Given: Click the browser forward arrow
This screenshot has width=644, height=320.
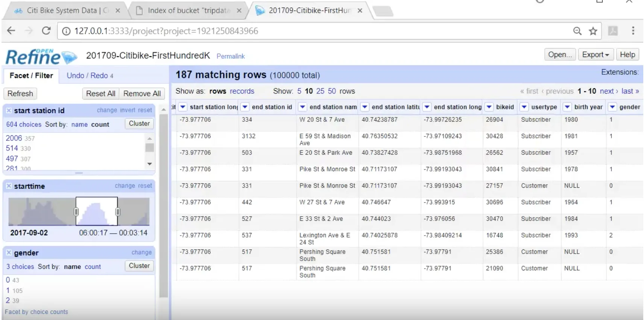Looking at the screenshot, I should pos(29,31).
